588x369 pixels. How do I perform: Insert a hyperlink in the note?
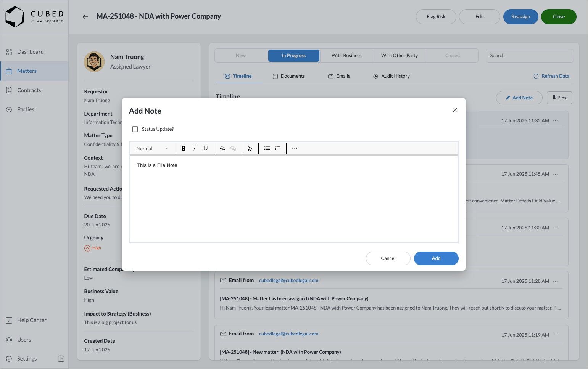pyautogui.click(x=222, y=148)
